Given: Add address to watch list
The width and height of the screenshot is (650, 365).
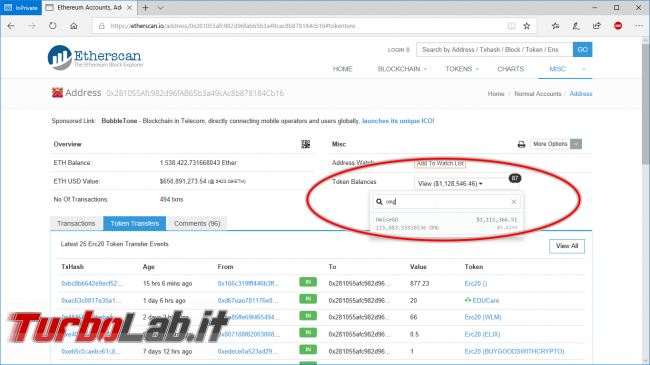Looking at the screenshot, I should 440,163.
